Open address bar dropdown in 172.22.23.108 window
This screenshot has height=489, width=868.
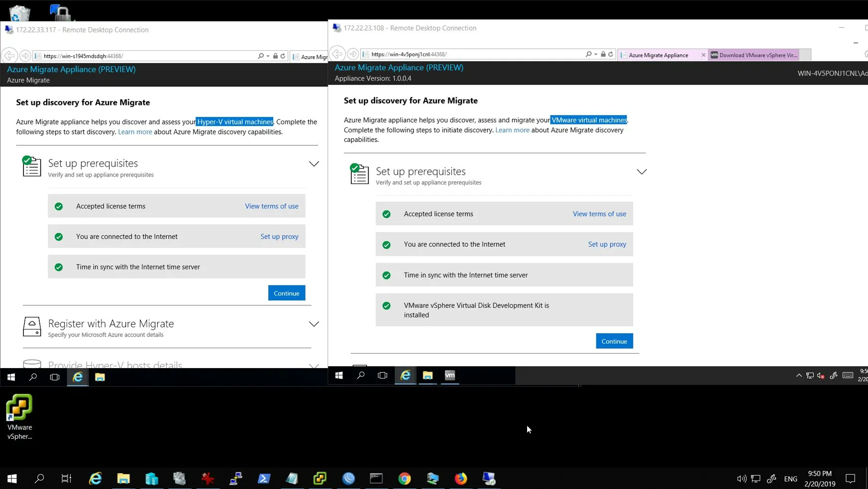[596, 54]
